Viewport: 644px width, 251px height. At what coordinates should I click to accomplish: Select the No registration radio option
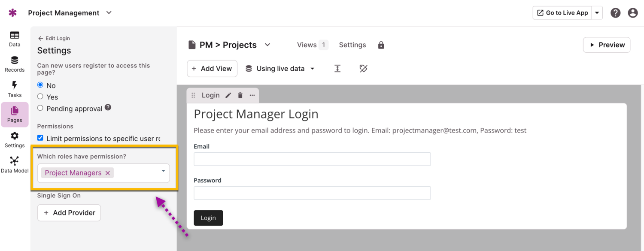click(40, 85)
